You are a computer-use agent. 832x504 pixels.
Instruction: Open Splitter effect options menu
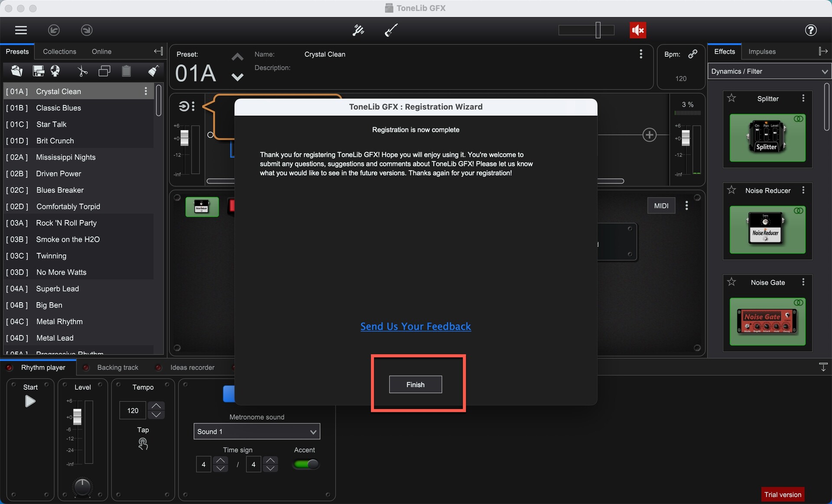(x=803, y=98)
